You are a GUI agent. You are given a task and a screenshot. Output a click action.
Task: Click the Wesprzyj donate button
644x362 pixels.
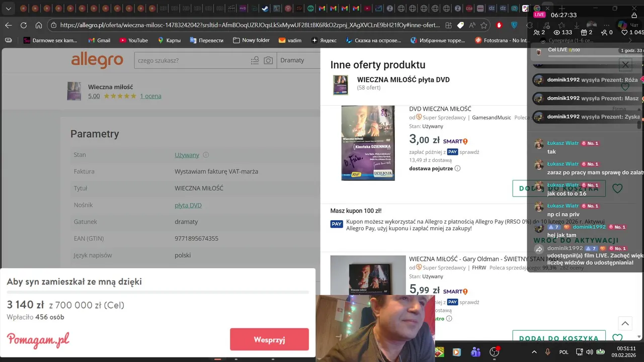[269, 339]
